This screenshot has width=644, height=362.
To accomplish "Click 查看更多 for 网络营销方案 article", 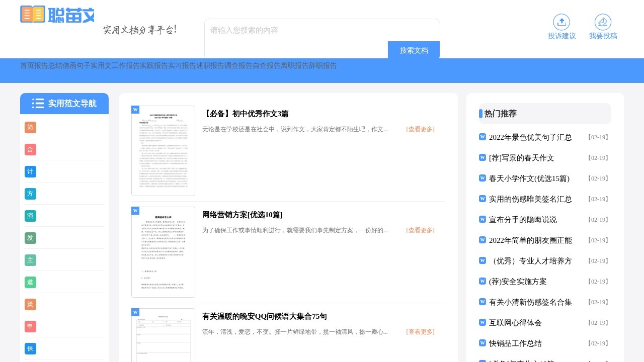I will tap(420, 230).
